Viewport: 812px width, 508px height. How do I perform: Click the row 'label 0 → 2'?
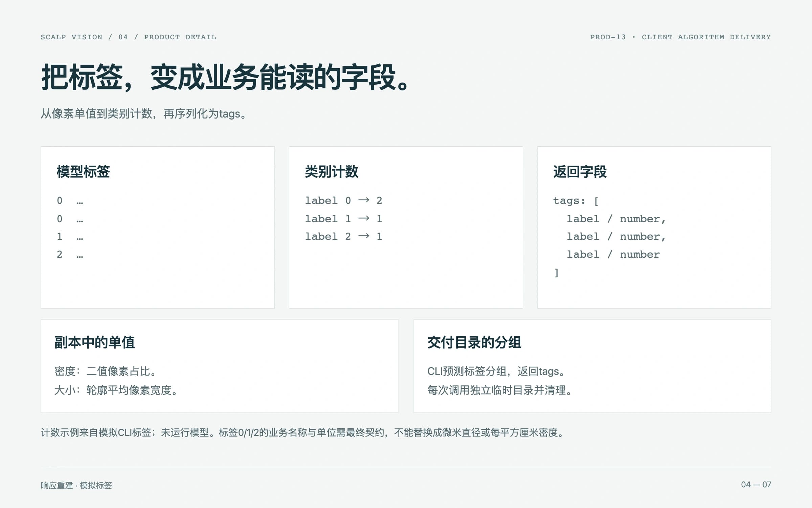343,200
